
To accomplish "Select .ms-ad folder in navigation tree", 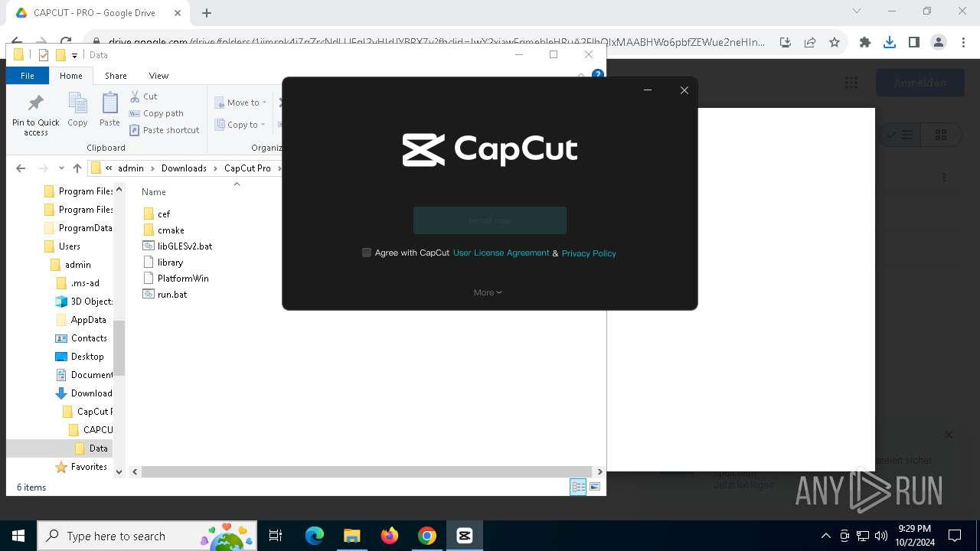I will point(78,283).
